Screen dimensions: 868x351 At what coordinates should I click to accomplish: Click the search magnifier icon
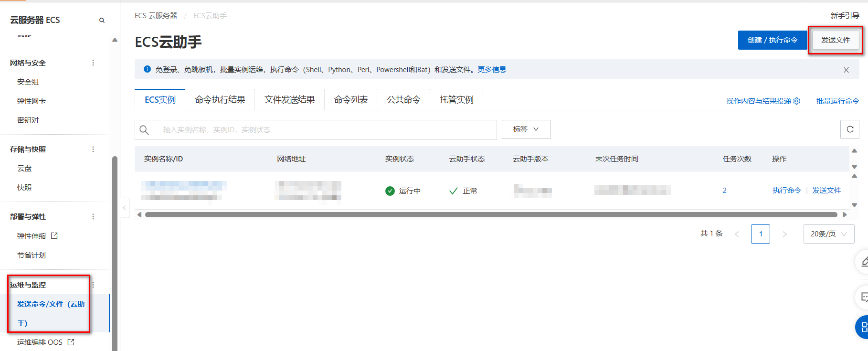pos(144,129)
